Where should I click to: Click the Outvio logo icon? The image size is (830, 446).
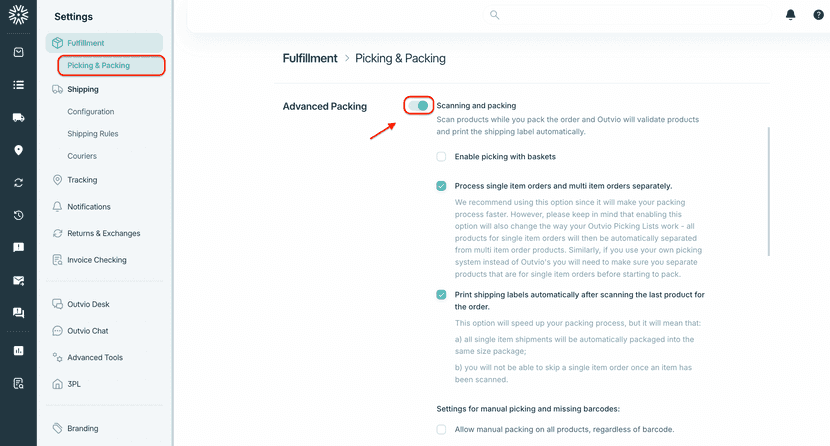(x=18, y=16)
